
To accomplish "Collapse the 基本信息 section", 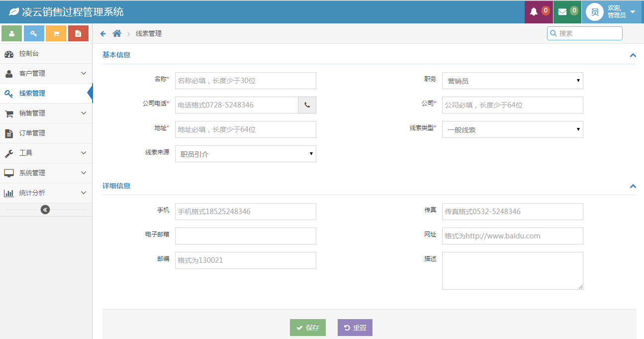I will (633, 55).
